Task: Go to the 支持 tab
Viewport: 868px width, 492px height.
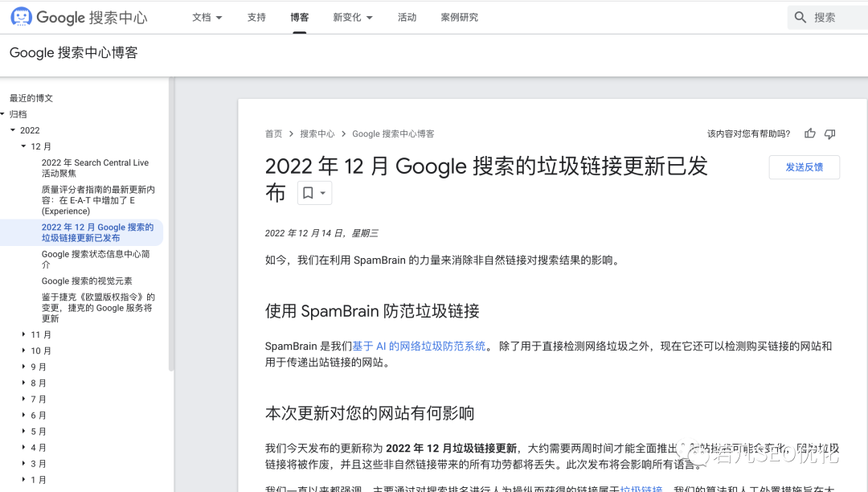Action: [256, 17]
